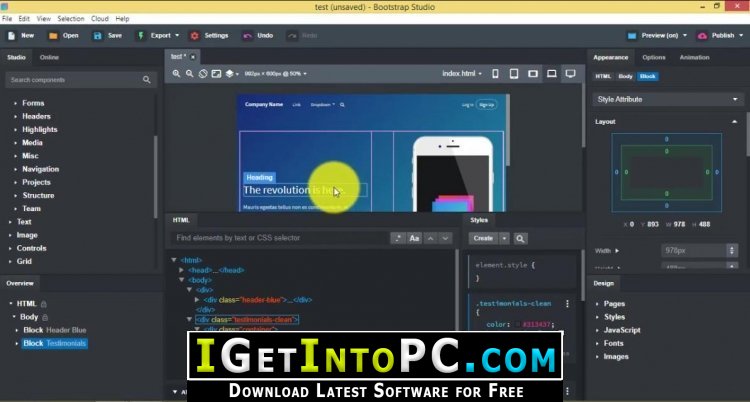This screenshot has height=402, width=750.
Task: Open the Preview dropdown arrow
Action: (684, 35)
